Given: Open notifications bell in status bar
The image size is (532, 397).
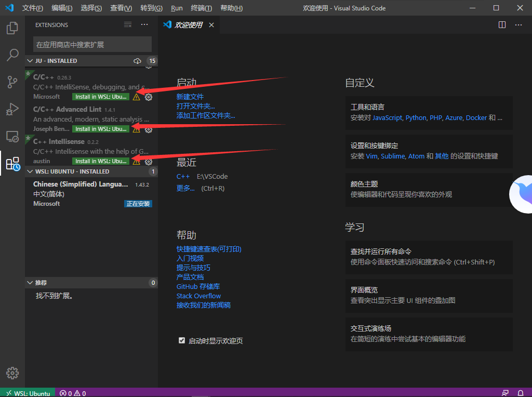Looking at the screenshot, I should 521,393.
